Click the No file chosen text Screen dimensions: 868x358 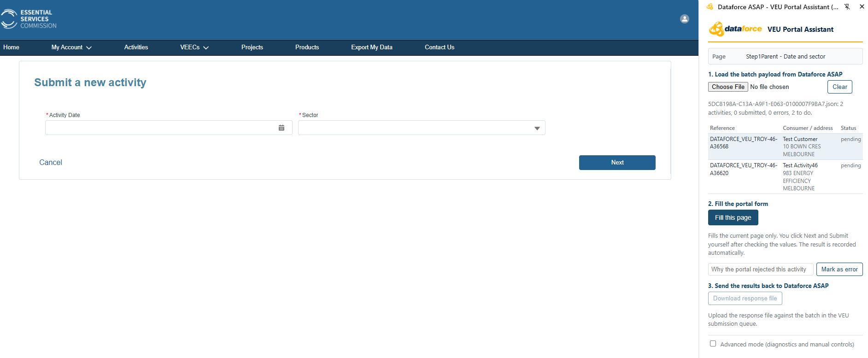coord(769,87)
